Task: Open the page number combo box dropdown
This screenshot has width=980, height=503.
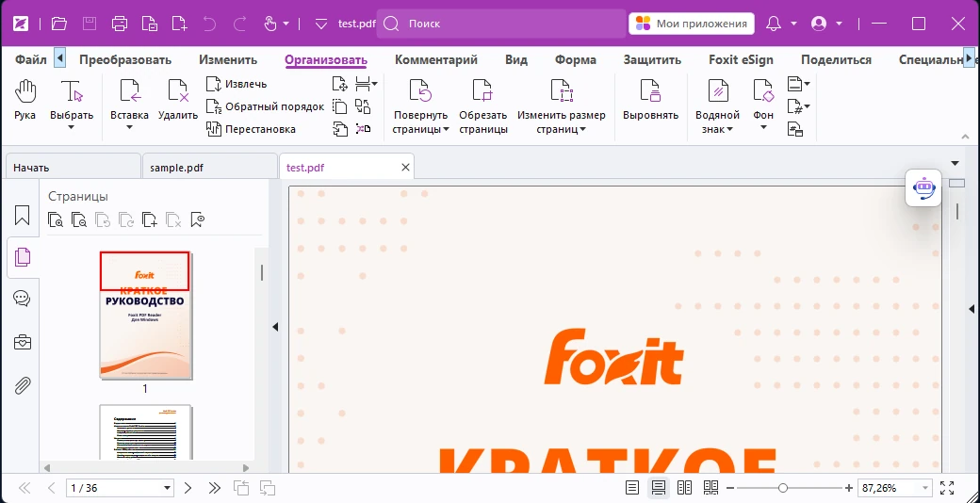Action: [x=167, y=488]
